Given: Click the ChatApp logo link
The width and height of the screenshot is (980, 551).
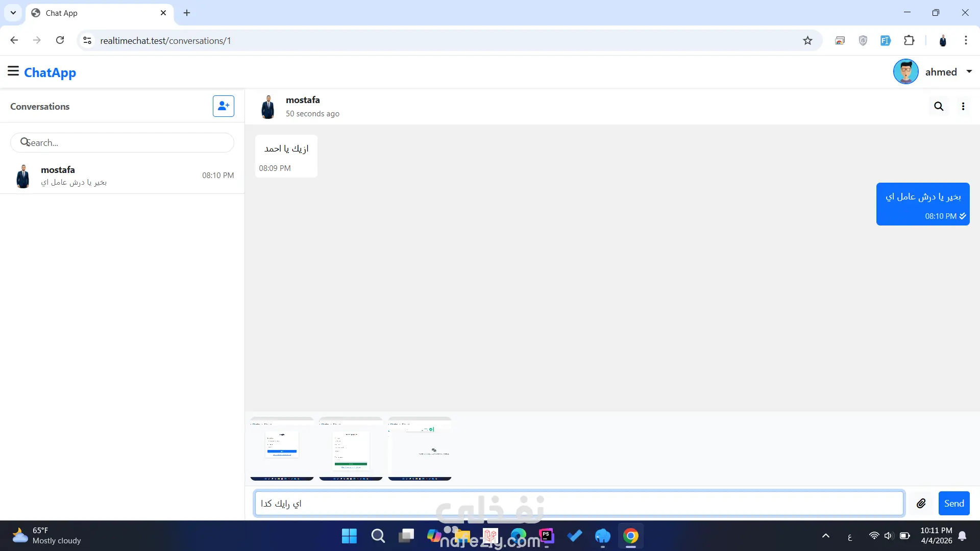Looking at the screenshot, I should [x=50, y=72].
